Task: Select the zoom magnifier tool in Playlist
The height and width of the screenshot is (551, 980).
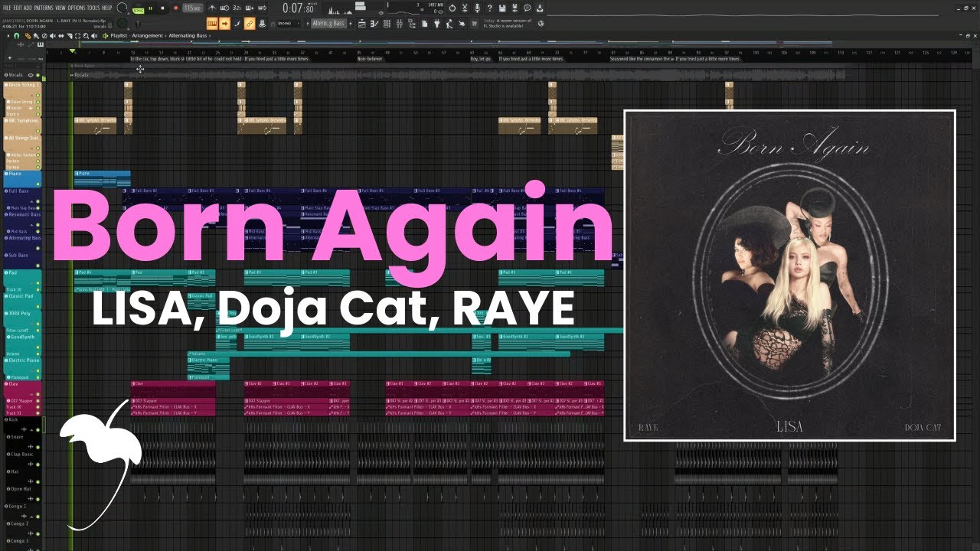Action: point(86,35)
